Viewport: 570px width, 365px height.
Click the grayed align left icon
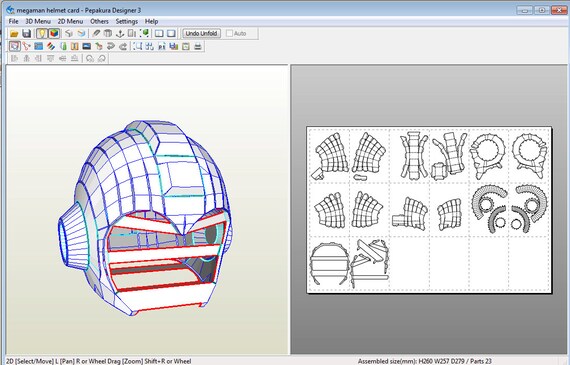tap(15, 59)
